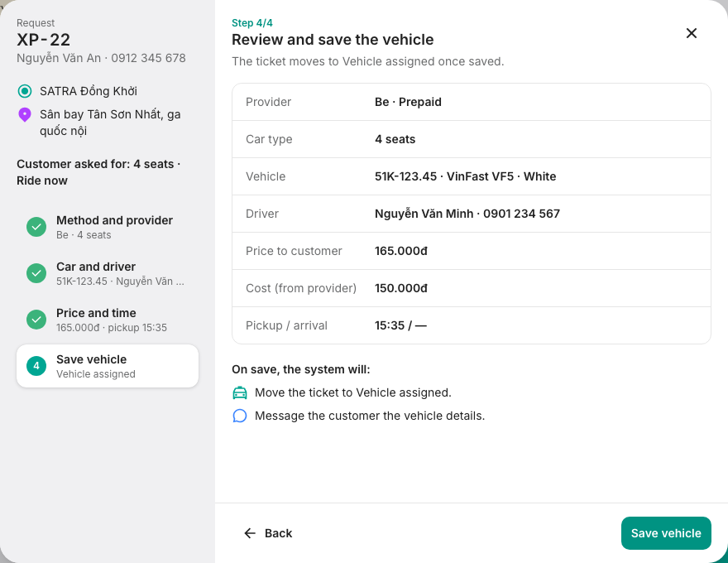Click pickup address SATRA Đồng Khởi
The width and height of the screenshot is (728, 563).
[89, 91]
